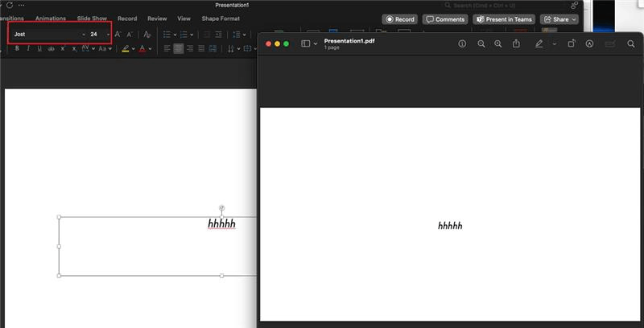The image size is (644, 328).
Task: Click the Add columns icon in ribbon
Action: tap(213, 49)
